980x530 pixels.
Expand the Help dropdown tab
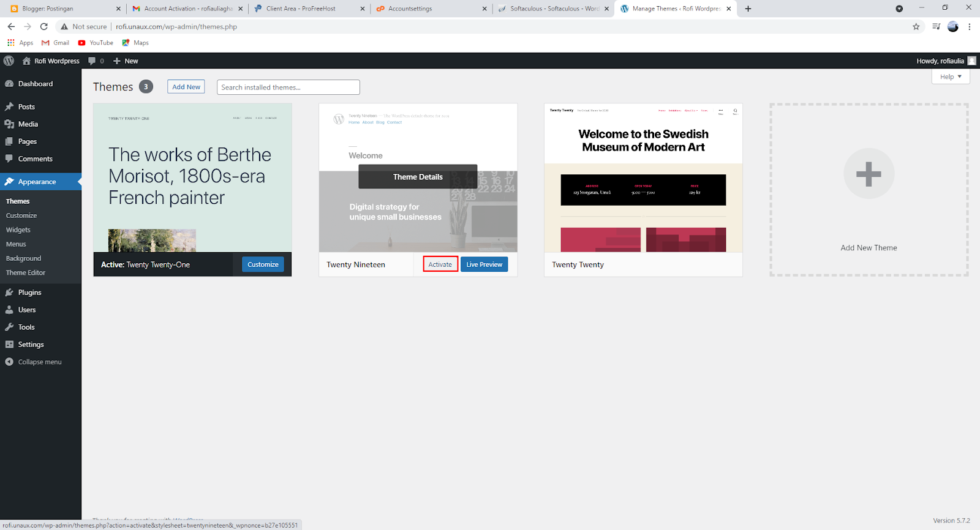(951, 77)
